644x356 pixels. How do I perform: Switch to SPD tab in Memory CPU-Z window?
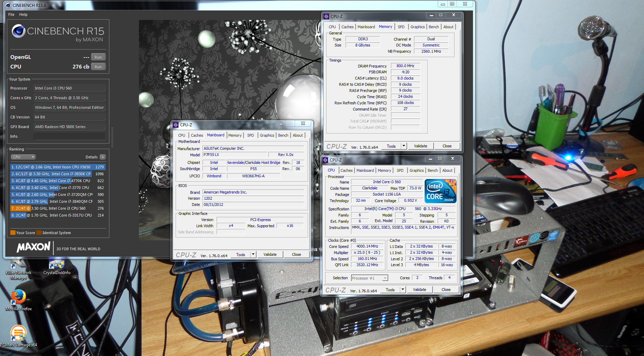tap(401, 27)
